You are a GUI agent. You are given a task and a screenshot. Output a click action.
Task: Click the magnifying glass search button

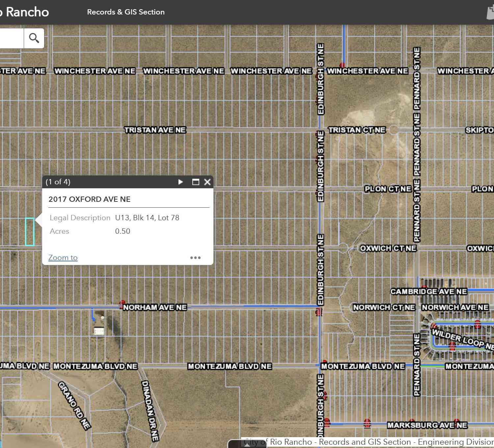(34, 38)
